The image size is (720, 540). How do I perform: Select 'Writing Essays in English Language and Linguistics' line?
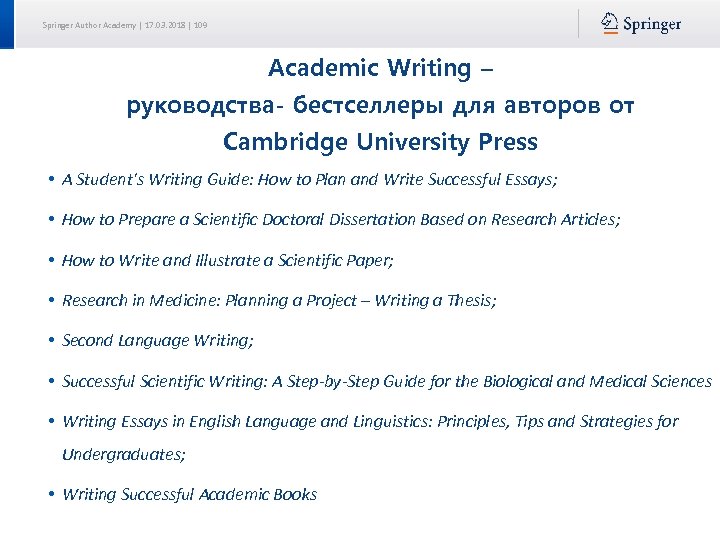pos(371,422)
